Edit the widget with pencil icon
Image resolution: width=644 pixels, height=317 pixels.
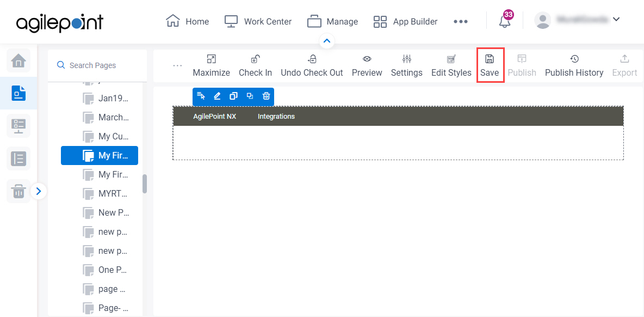click(217, 96)
